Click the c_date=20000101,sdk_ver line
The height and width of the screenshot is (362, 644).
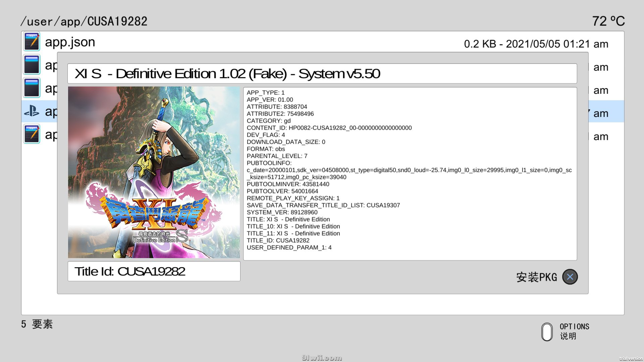409,170
